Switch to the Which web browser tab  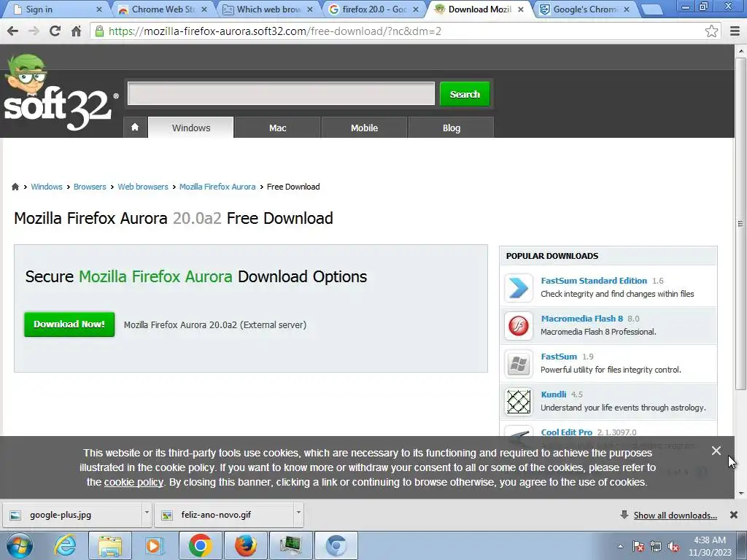(x=268, y=9)
